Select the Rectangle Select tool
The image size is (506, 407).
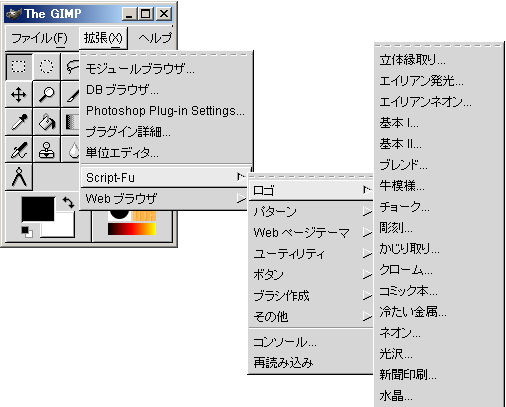[x=19, y=66]
